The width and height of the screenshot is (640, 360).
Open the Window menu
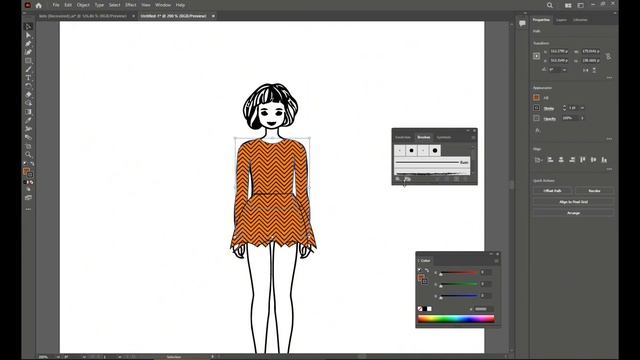(163, 5)
